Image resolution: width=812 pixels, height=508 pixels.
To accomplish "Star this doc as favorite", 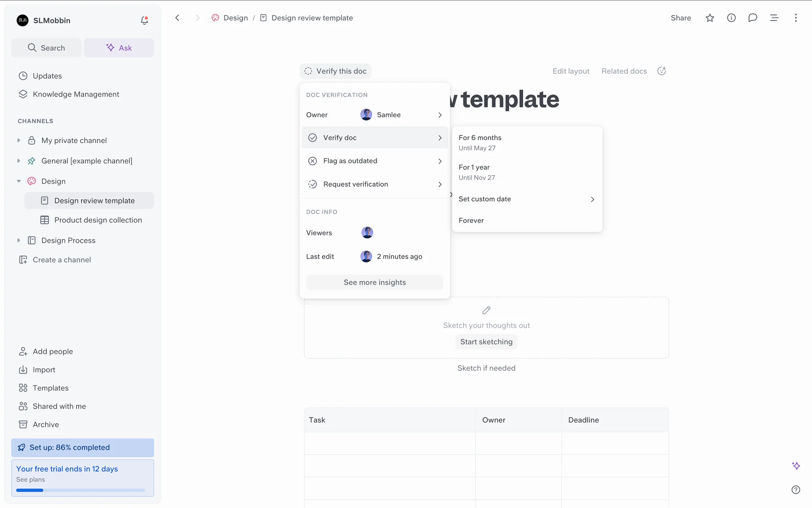I will 710,18.
